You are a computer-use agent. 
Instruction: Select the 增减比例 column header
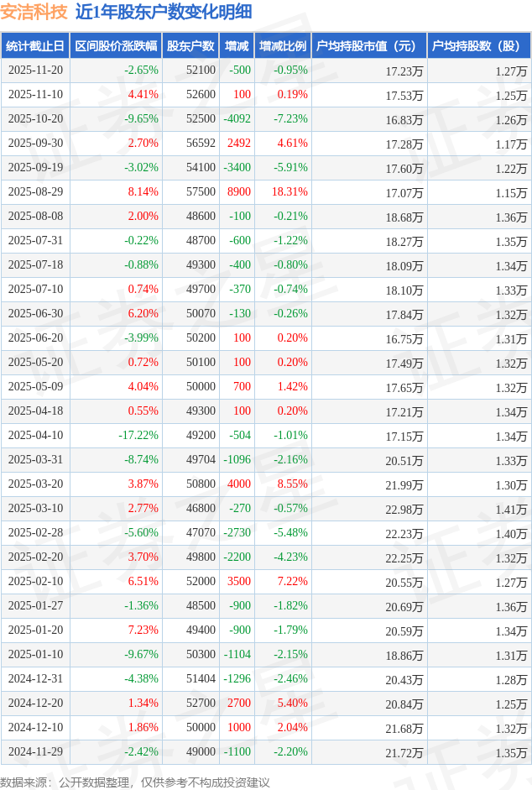point(283,46)
